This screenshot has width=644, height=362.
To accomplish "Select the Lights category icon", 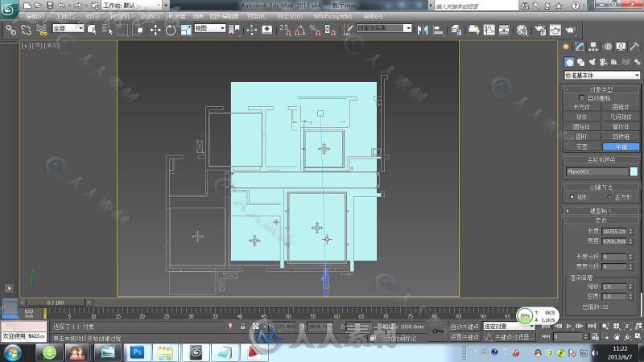I will (592, 62).
